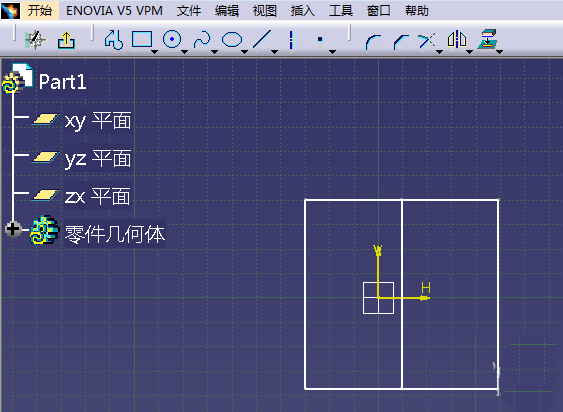The width and height of the screenshot is (563, 412).
Task: Expand the Circle tool dropdown arrow
Action: click(x=185, y=52)
